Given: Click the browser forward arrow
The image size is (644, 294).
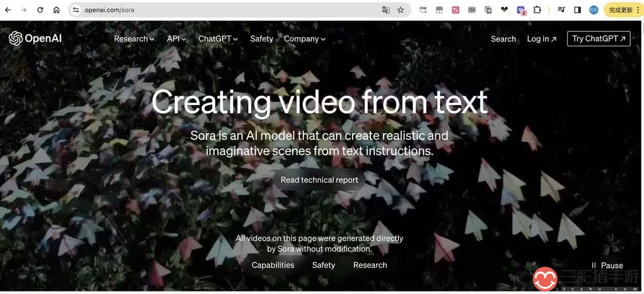Looking at the screenshot, I should tap(24, 10).
